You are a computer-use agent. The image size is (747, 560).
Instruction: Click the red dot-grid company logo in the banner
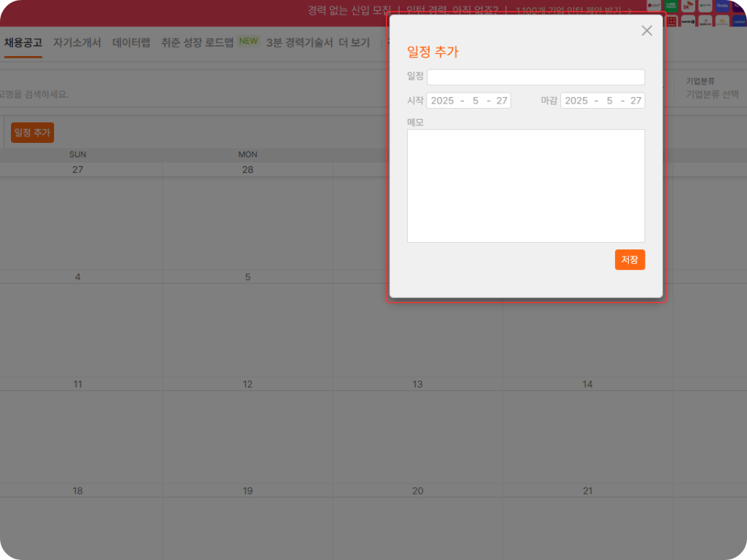click(x=671, y=21)
